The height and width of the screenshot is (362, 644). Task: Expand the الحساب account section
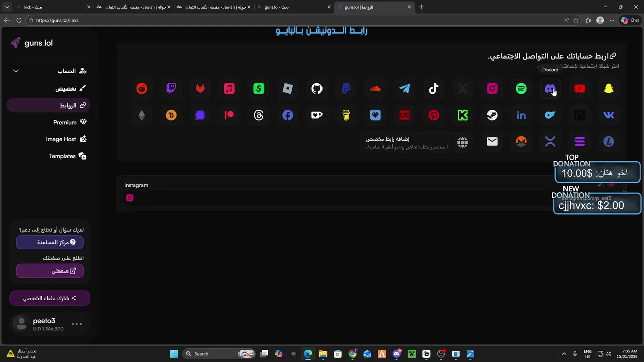48,71
